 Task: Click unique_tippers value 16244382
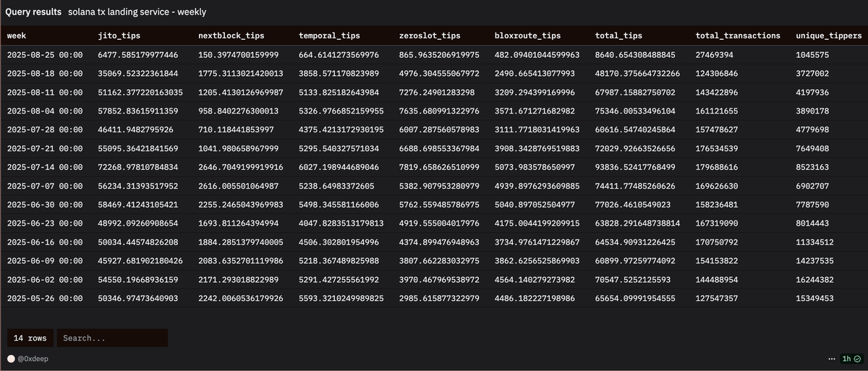pos(814,280)
